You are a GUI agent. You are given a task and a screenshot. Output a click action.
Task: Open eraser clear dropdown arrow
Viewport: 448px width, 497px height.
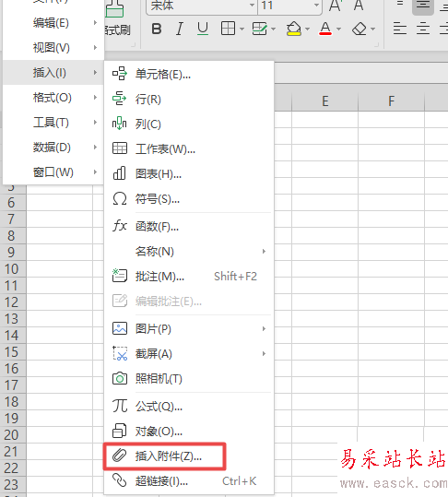click(373, 30)
